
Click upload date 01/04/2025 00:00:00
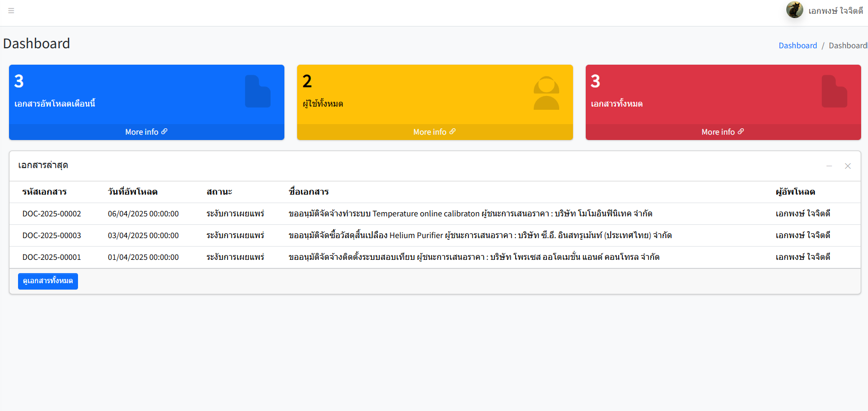pos(143,257)
